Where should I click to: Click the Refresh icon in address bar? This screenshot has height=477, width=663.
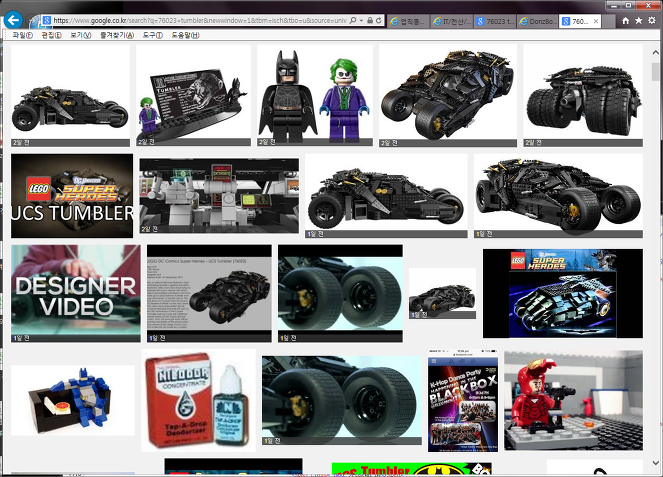pyautogui.click(x=379, y=20)
